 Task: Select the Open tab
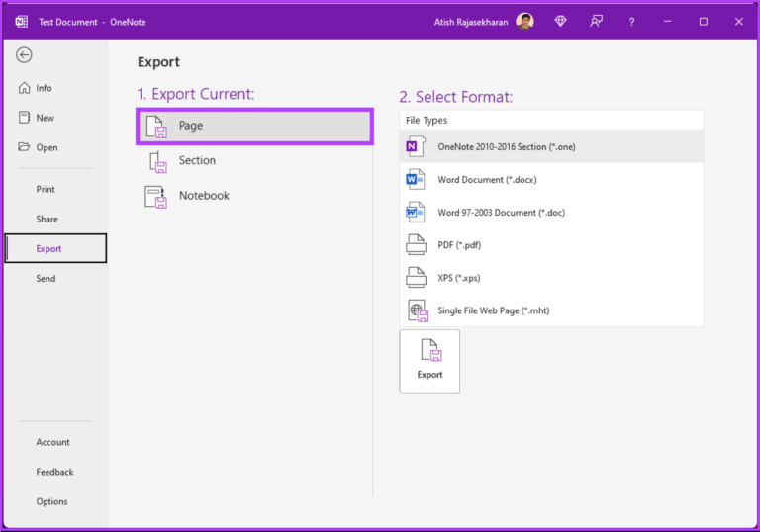[55, 147]
